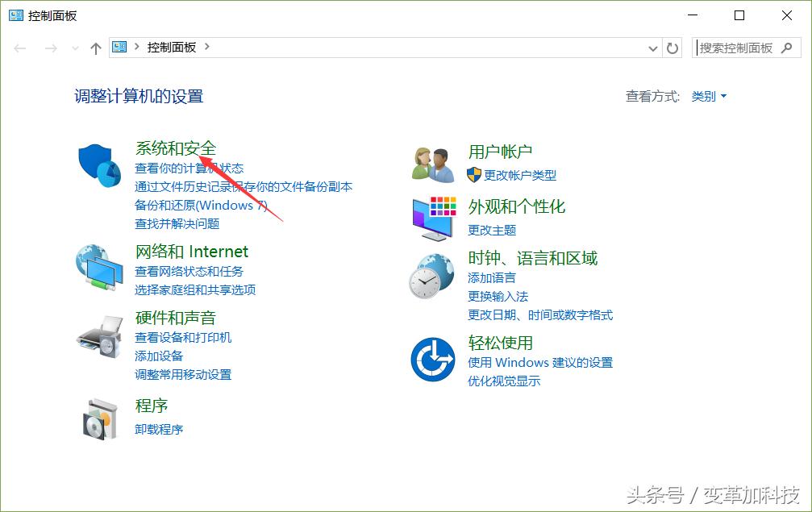Open 外观和个性化 category
The height and width of the screenshot is (512, 812).
(x=517, y=206)
